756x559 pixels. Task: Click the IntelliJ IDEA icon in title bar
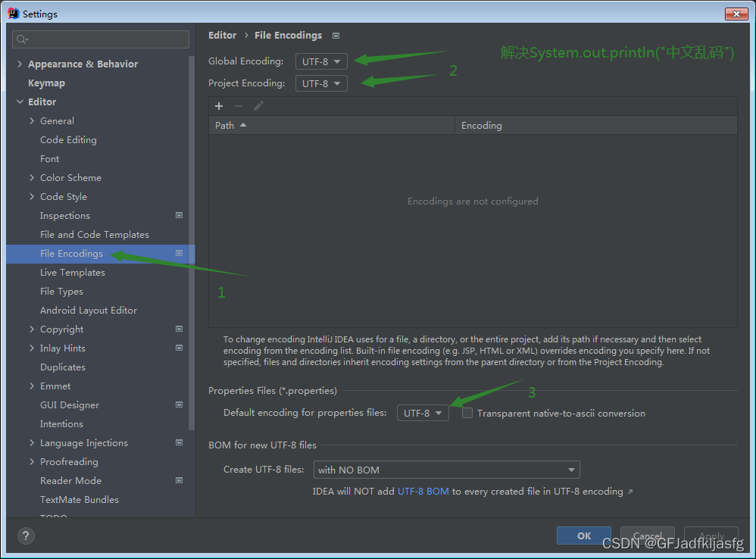pos(14,14)
